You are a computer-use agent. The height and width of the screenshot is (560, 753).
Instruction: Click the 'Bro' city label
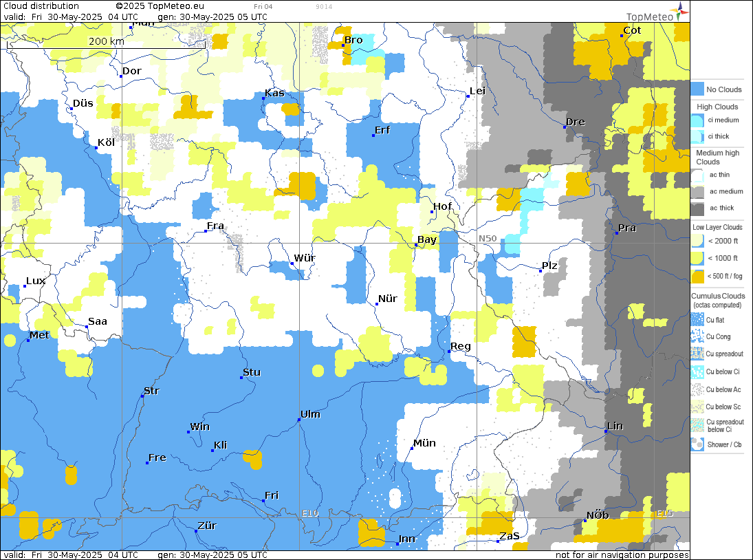[x=353, y=41]
